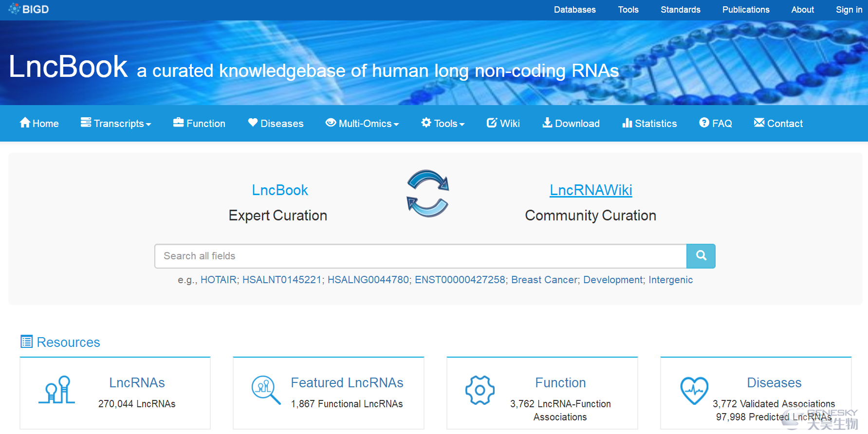Click the Diseases heart icon in navbar

tap(253, 123)
